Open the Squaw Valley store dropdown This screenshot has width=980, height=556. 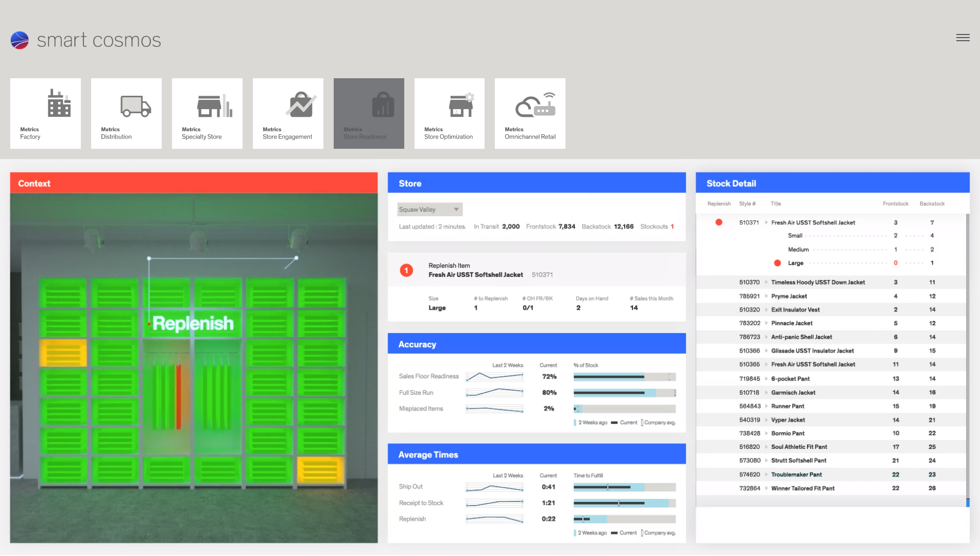[429, 209]
